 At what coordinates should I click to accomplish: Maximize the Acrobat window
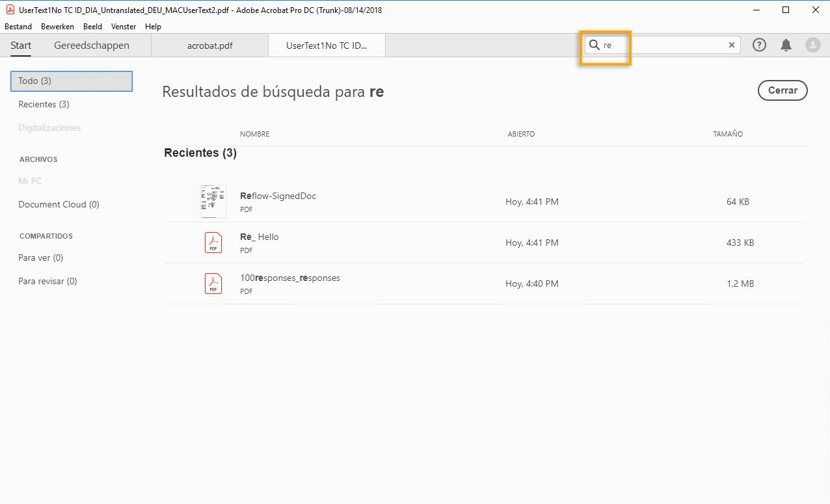786,10
